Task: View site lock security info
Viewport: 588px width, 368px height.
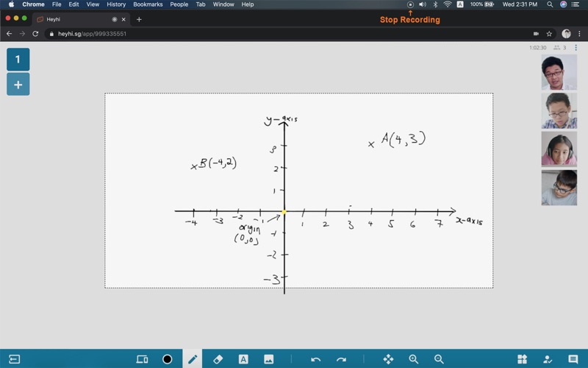Action: point(51,34)
